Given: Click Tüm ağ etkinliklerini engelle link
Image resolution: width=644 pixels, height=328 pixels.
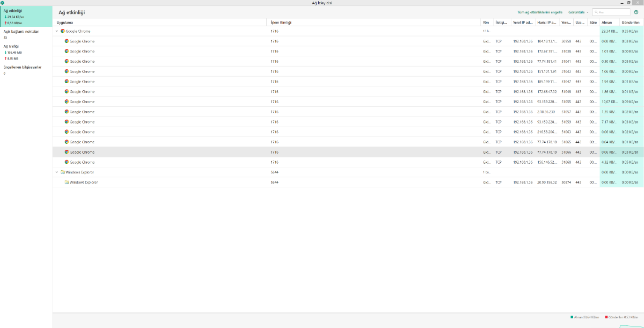Looking at the screenshot, I should pyautogui.click(x=540, y=12).
